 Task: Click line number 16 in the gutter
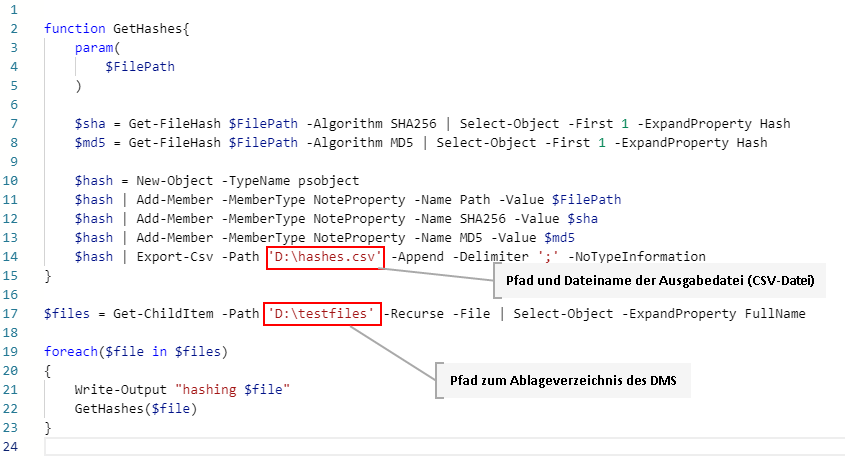10,295
